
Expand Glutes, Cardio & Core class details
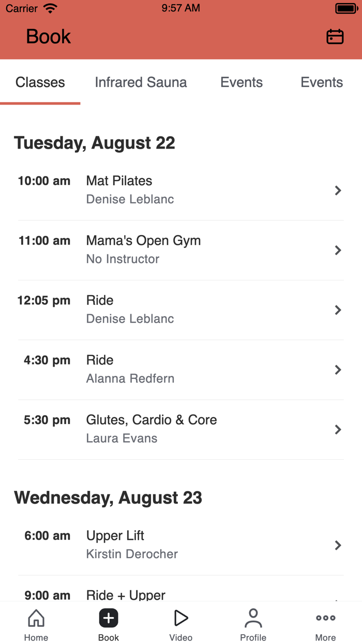[x=338, y=429]
